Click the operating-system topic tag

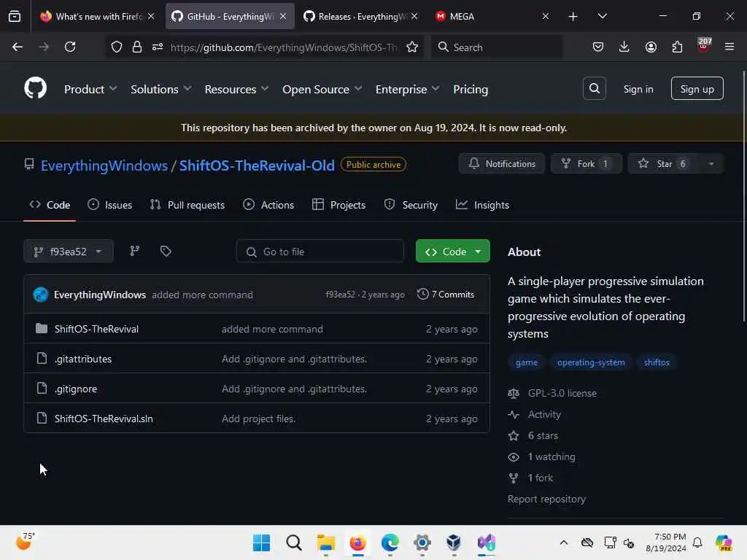pos(591,362)
